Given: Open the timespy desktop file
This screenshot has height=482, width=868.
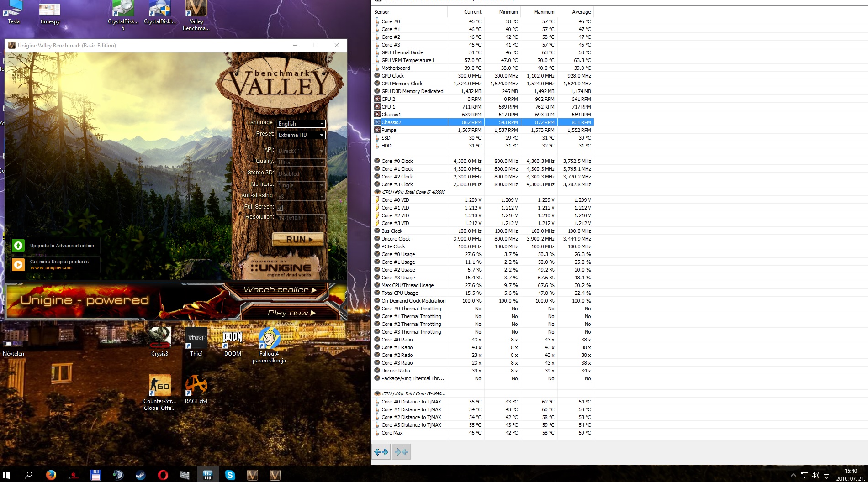Looking at the screenshot, I should [50, 12].
